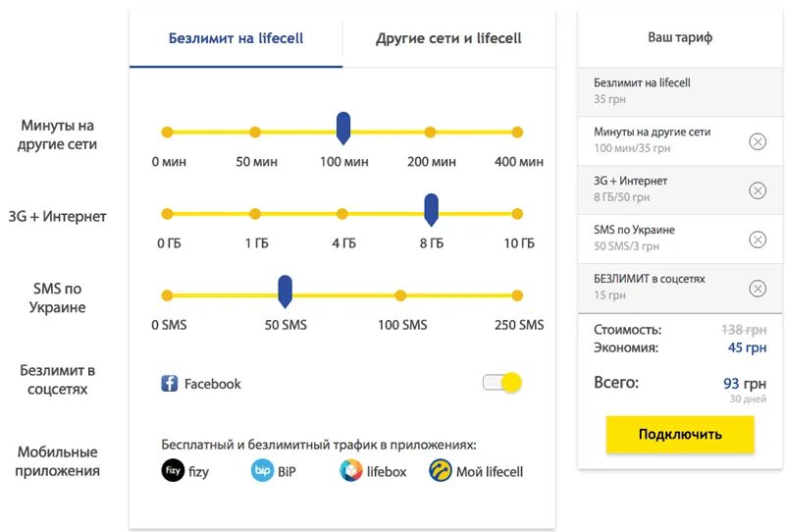
Task: Click the 3G + Интернет row label
Action: click(x=57, y=216)
